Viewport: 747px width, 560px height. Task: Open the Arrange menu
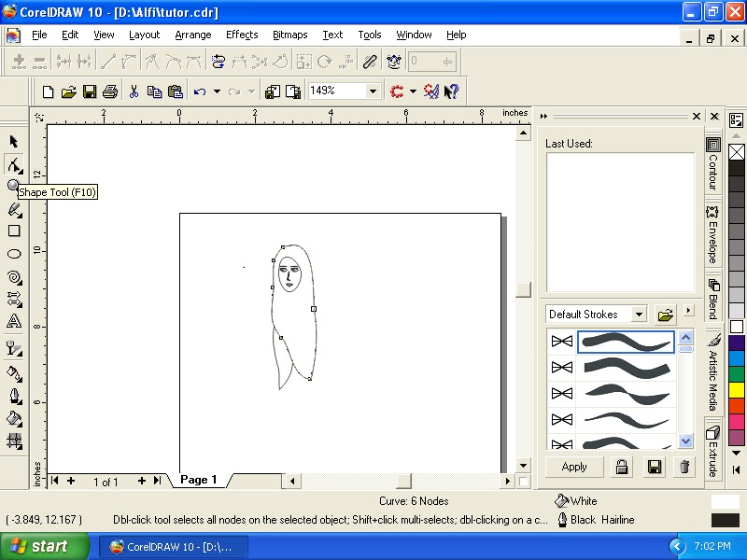[x=193, y=35]
